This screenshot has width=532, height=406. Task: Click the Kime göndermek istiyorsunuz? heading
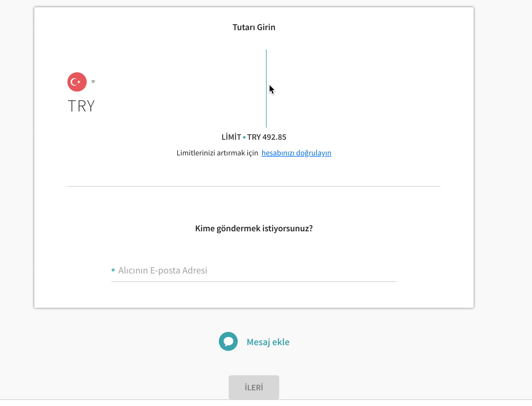coord(254,229)
